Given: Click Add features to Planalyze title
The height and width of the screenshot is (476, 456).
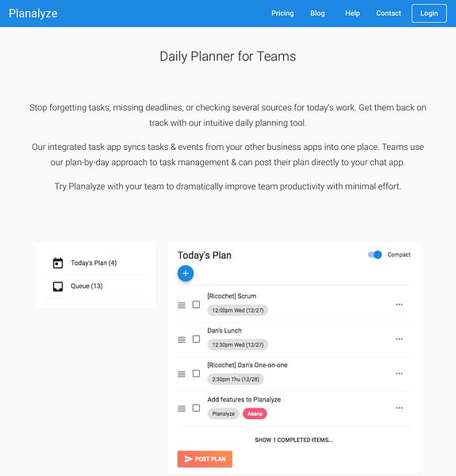Looking at the screenshot, I should pyautogui.click(x=244, y=400).
